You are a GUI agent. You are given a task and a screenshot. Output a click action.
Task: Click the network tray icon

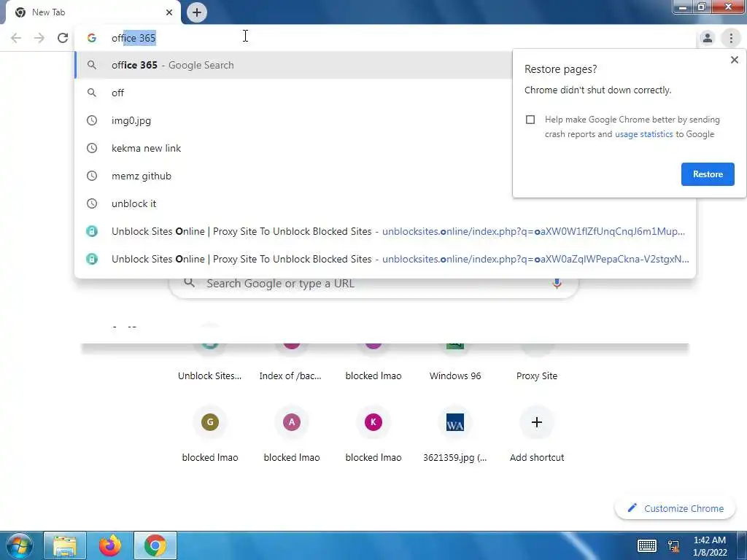point(673,545)
